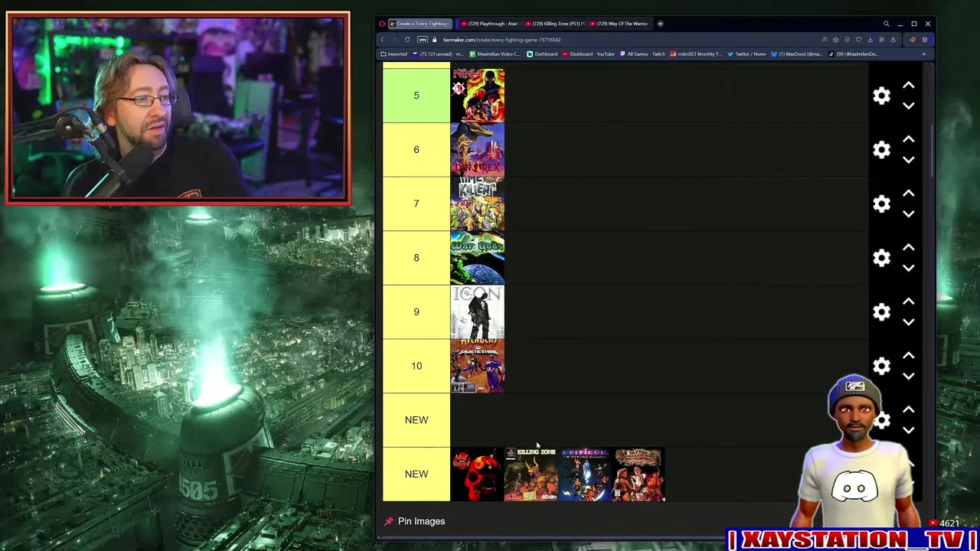Open the miles923 Monthly bookmark
This screenshot has height=551, width=980.
pos(695,54)
